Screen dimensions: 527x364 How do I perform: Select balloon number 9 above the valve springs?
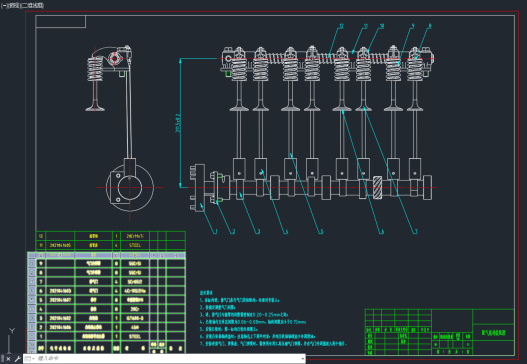(413, 26)
